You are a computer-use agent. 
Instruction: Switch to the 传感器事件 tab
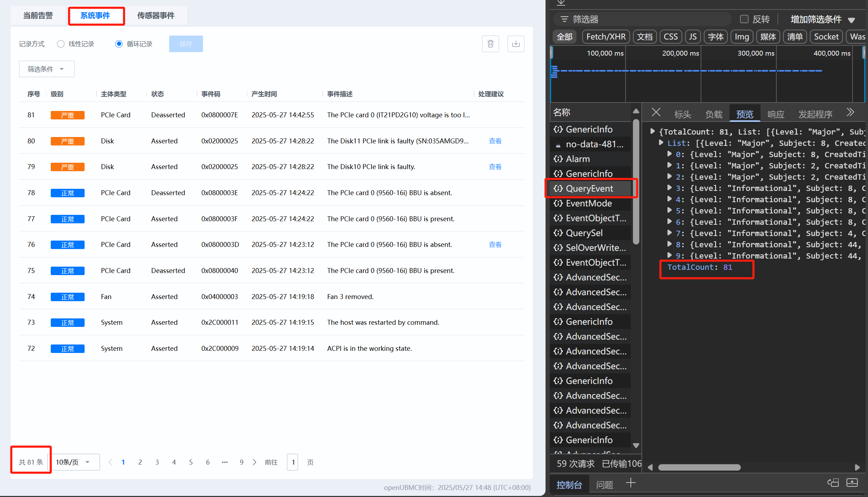point(156,15)
